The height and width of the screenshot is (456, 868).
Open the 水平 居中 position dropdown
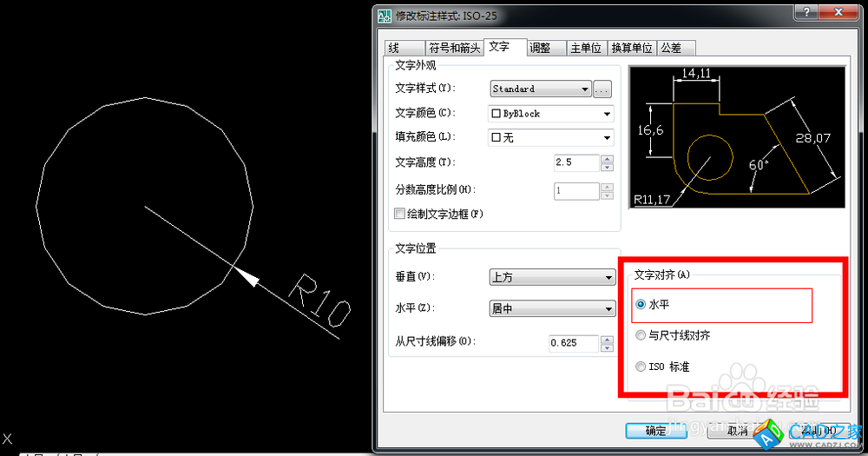(552, 309)
